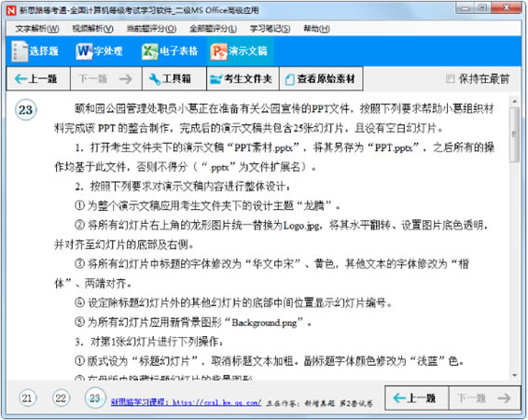The image size is (528, 420).
Task: Open the 全部题评分(L) menu
Action: (213, 29)
